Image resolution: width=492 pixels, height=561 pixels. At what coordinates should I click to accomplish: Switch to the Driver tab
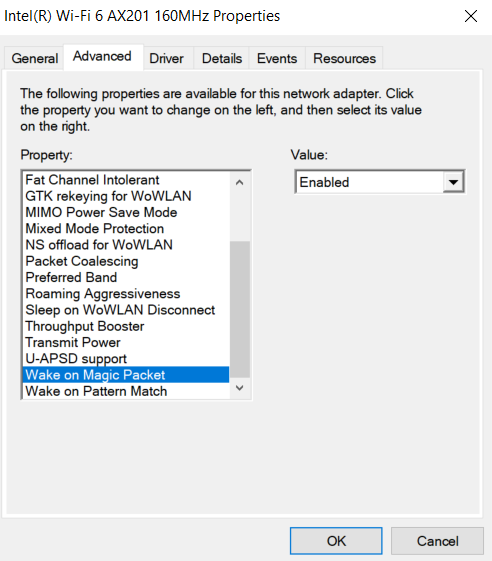pos(166,58)
